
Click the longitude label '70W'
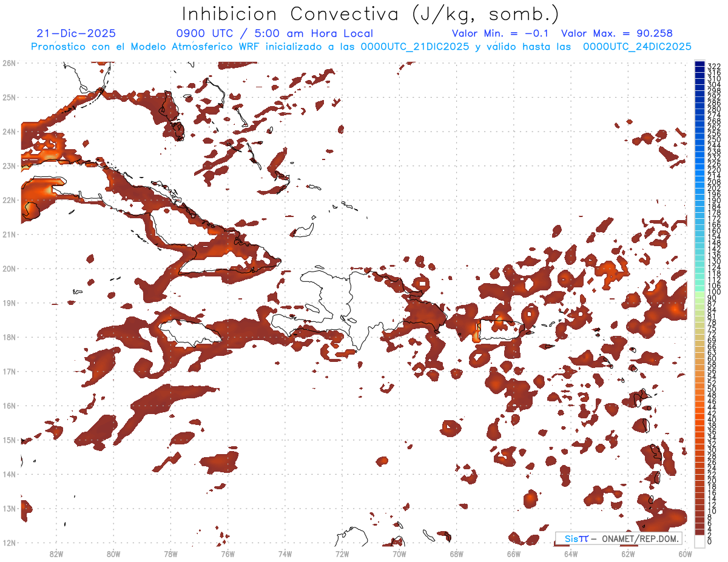pos(399,553)
